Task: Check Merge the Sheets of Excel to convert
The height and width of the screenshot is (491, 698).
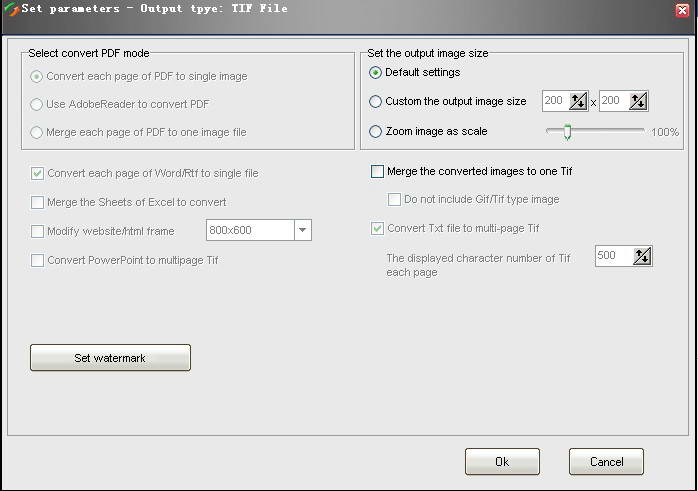Action: (38, 202)
